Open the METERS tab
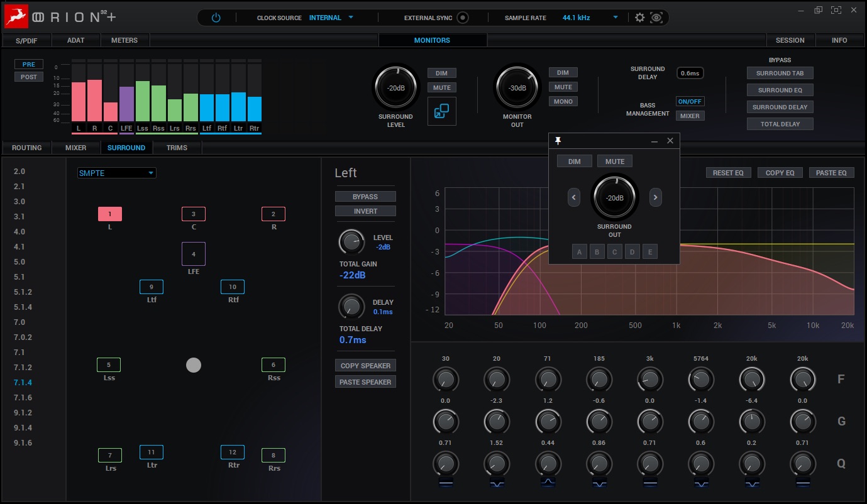This screenshot has width=867, height=504. click(124, 40)
